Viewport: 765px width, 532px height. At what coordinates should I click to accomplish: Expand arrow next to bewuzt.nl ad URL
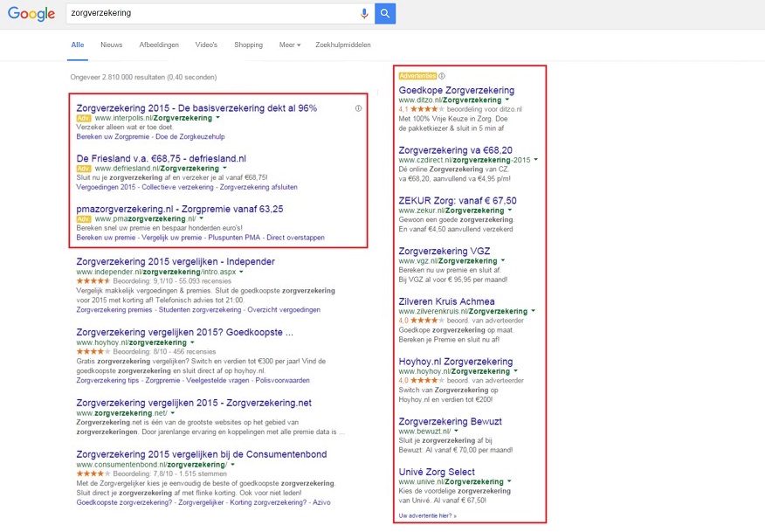[x=456, y=431]
